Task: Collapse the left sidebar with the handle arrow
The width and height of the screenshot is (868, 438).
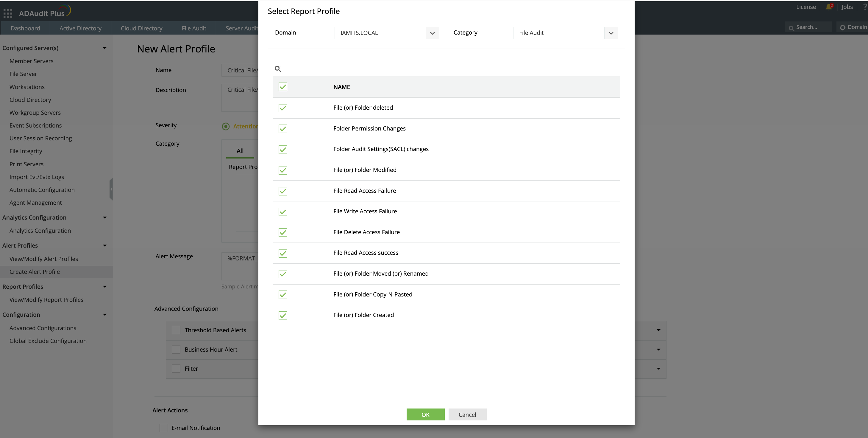Action: [x=111, y=189]
